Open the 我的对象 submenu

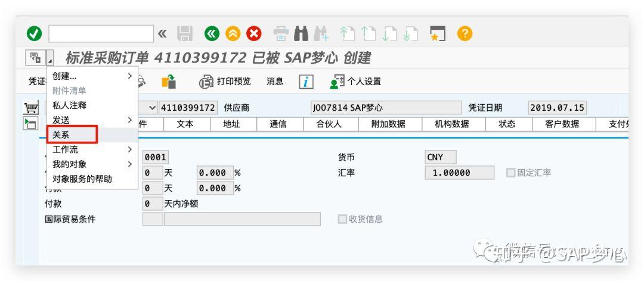click(92, 164)
